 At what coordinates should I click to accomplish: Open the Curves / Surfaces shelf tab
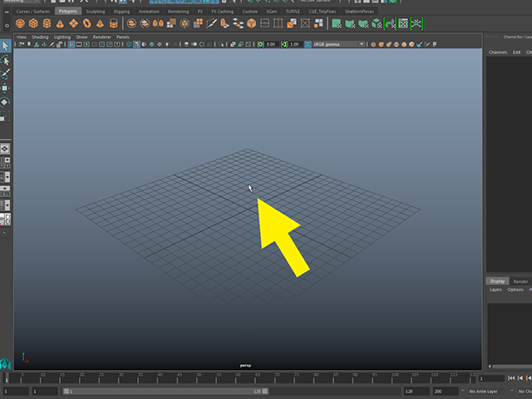pos(33,11)
